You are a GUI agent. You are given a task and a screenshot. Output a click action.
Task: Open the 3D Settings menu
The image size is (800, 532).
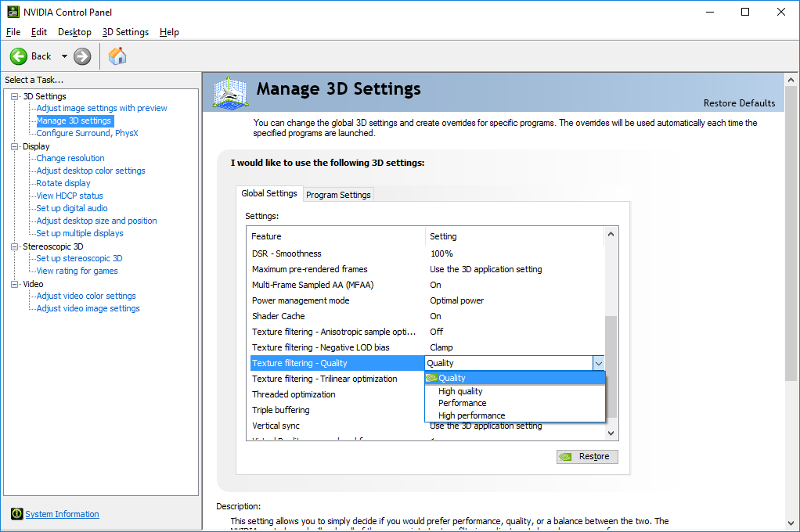pyautogui.click(x=125, y=32)
